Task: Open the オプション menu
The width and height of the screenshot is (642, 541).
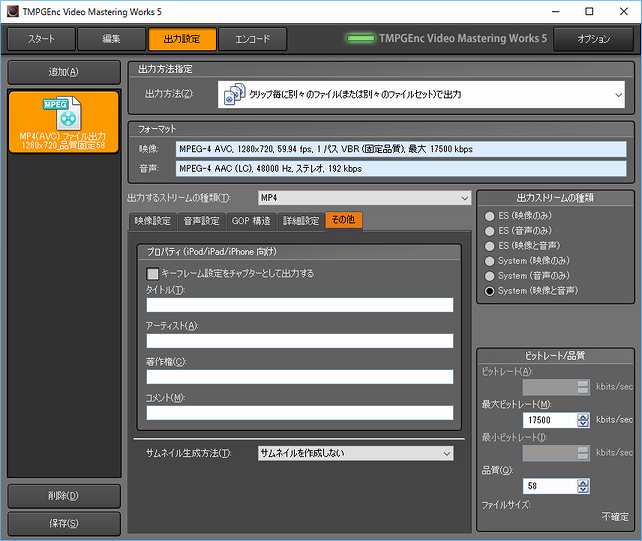Action: [x=594, y=39]
